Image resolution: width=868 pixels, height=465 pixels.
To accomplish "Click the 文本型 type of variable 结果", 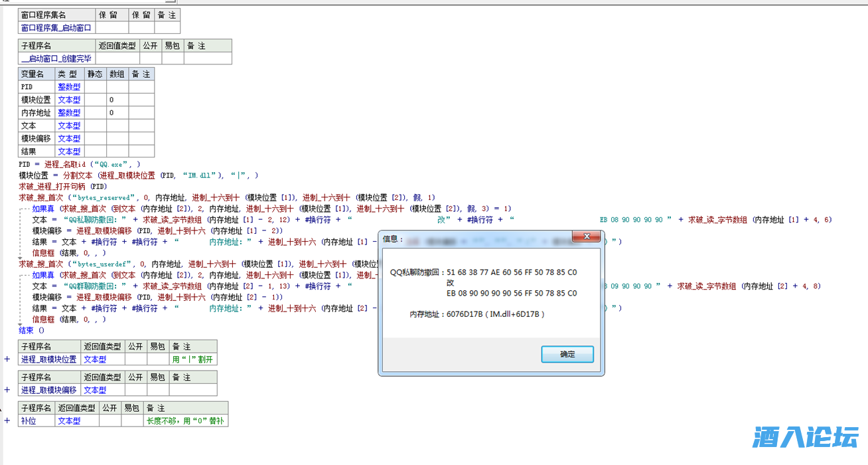I will 69,151.
